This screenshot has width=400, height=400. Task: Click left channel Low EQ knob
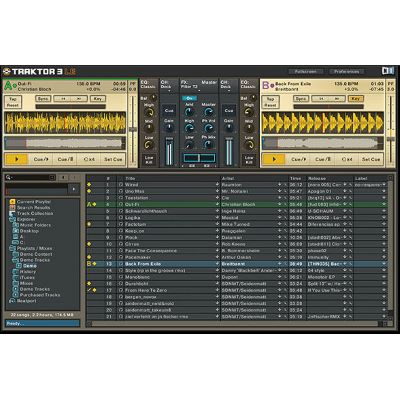tap(148, 145)
